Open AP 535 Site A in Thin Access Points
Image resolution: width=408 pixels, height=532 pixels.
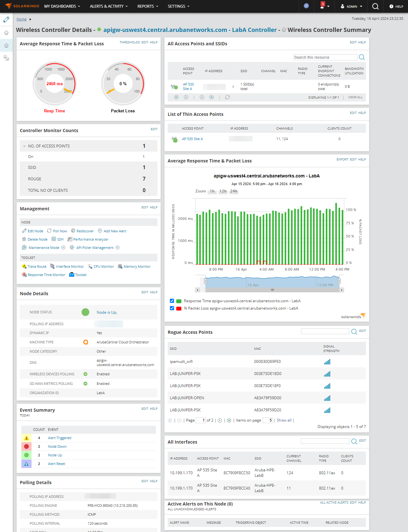(x=192, y=139)
